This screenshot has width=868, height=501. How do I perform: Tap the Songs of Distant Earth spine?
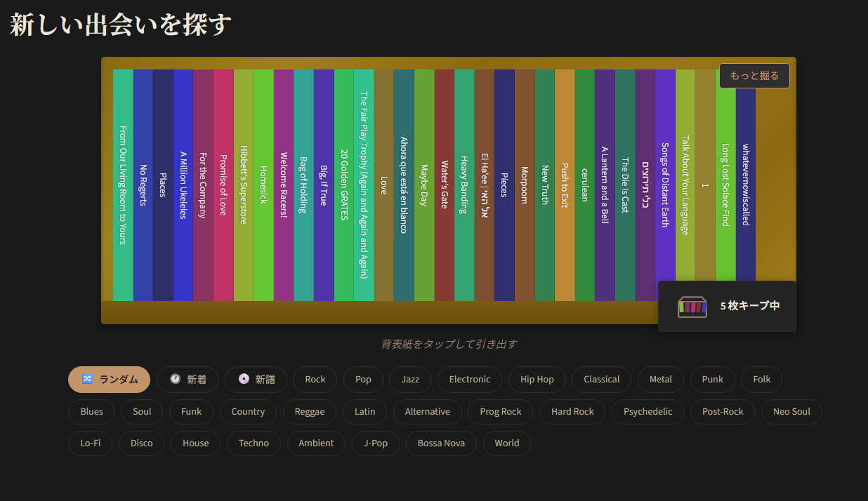click(665, 185)
